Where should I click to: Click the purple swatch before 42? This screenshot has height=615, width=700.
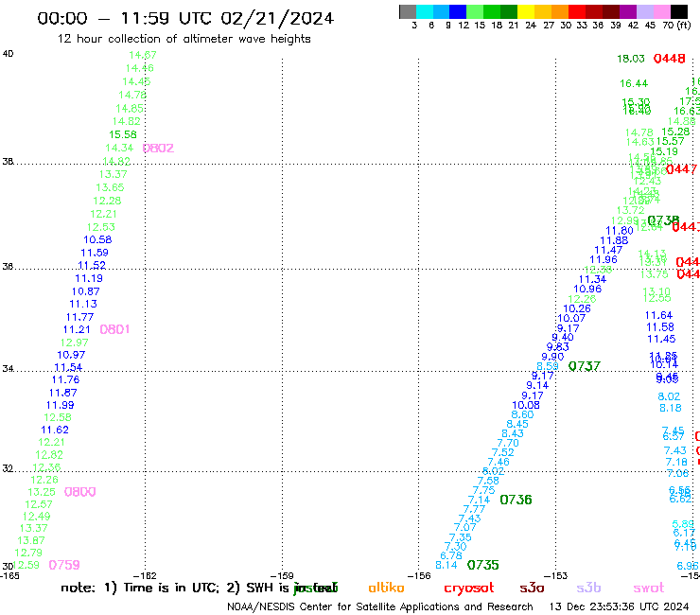(x=628, y=11)
